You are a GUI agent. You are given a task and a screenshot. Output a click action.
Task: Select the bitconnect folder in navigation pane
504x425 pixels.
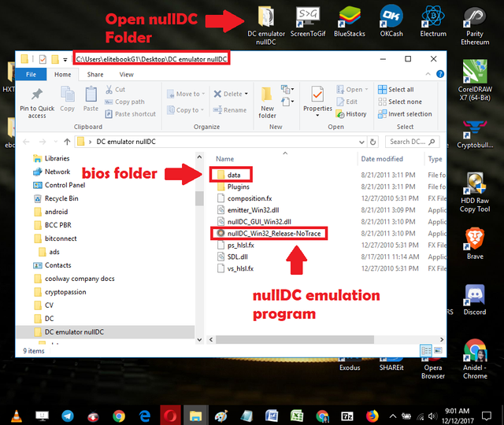tap(55, 238)
